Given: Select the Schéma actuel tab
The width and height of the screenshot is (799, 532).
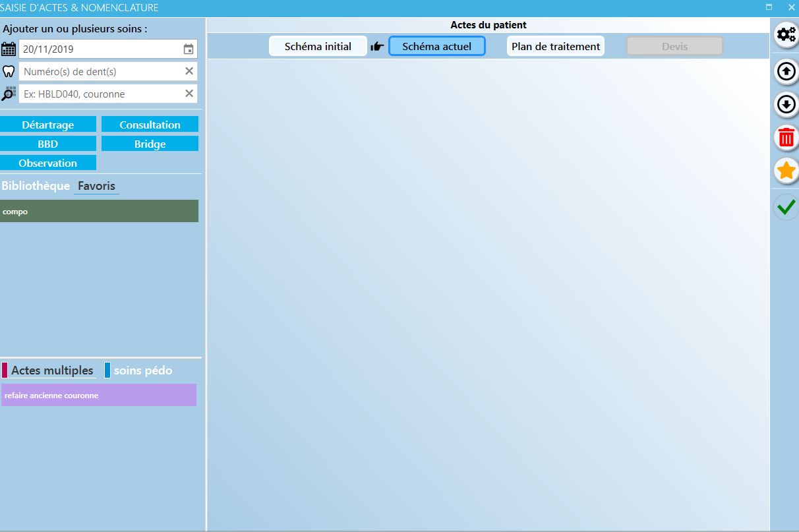Looking at the screenshot, I should 436,46.
